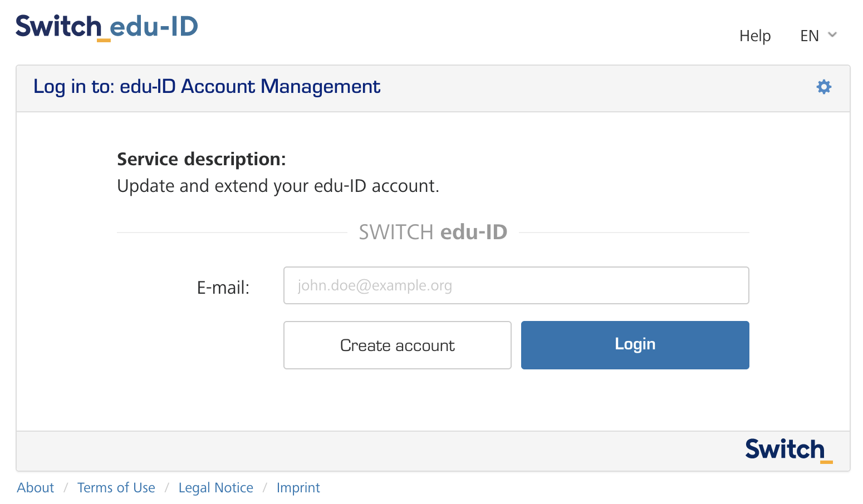This screenshot has width=863, height=504.
Task: Click the edu-ID part of the header logo
Action: tap(154, 27)
